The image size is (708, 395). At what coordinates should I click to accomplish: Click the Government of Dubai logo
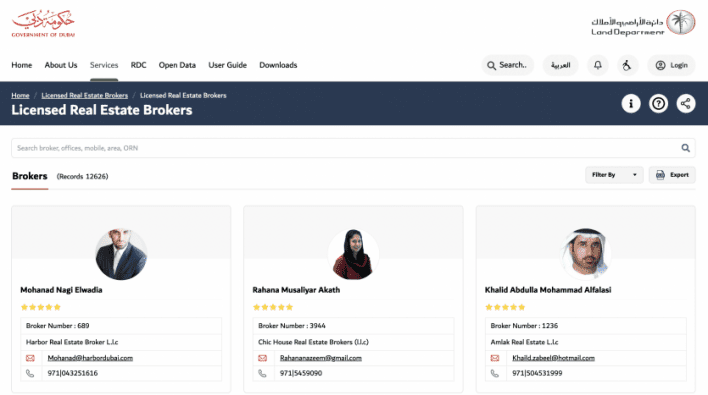(x=43, y=23)
